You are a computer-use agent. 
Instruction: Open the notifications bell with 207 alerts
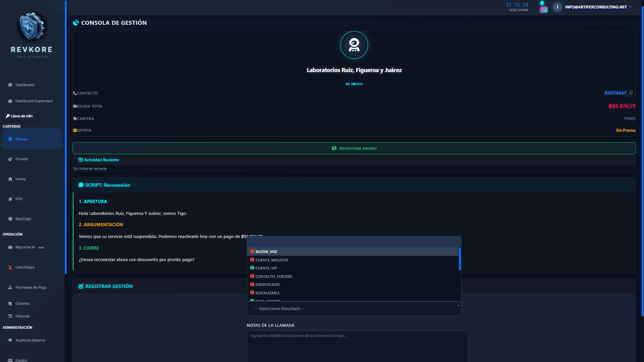(x=543, y=6)
